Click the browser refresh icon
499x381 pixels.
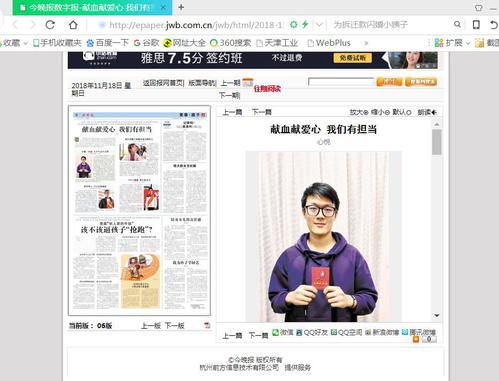[x=50, y=25]
